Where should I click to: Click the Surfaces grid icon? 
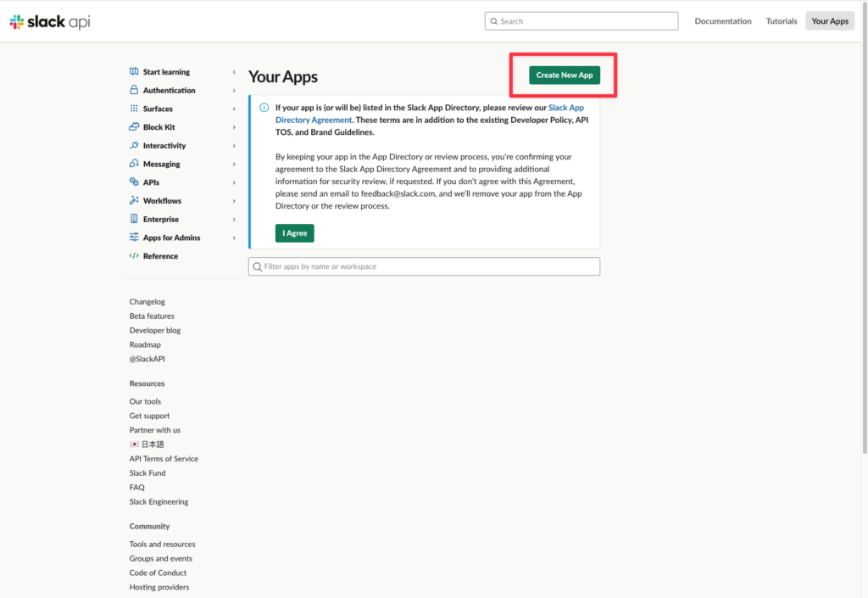point(134,109)
